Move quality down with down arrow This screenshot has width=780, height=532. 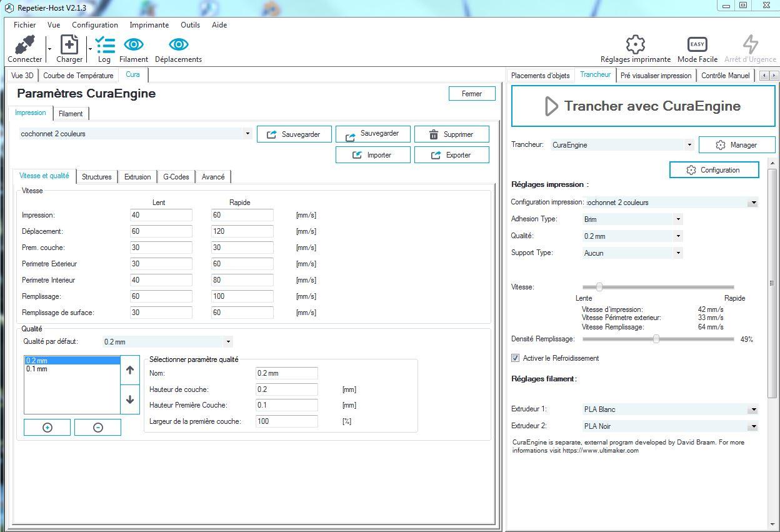(130, 399)
